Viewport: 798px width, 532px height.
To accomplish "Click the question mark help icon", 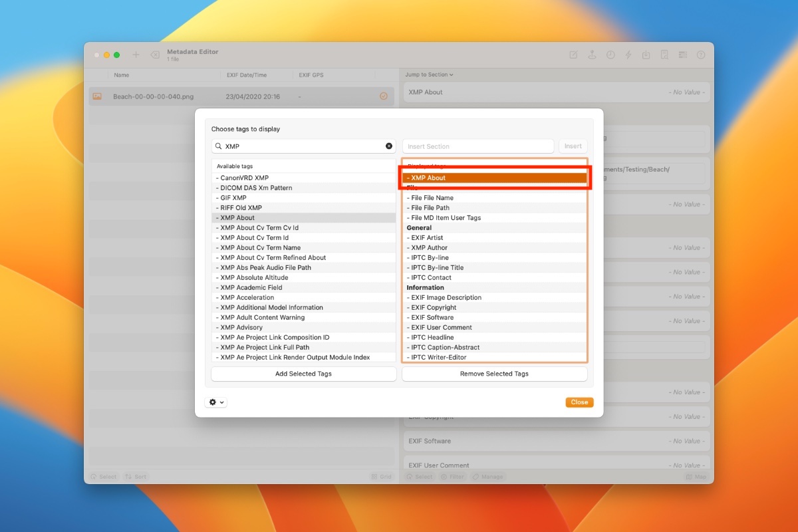I will click(701, 55).
